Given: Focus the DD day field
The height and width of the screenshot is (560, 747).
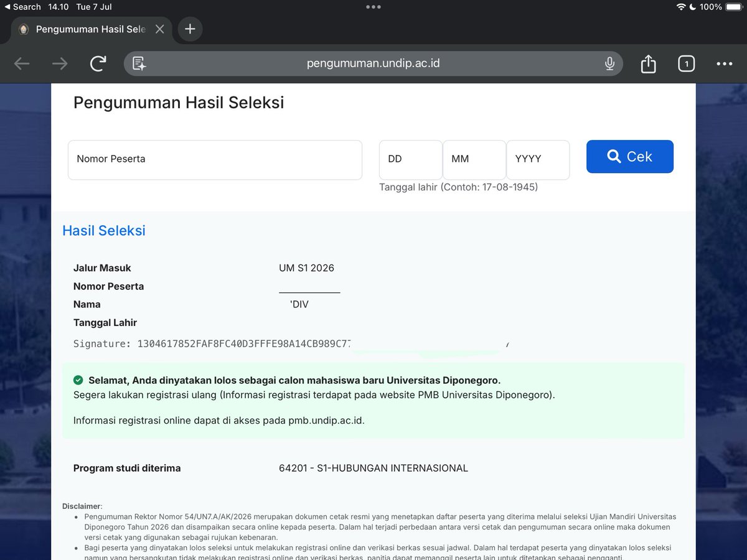Looking at the screenshot, I should tap(410, 159).
